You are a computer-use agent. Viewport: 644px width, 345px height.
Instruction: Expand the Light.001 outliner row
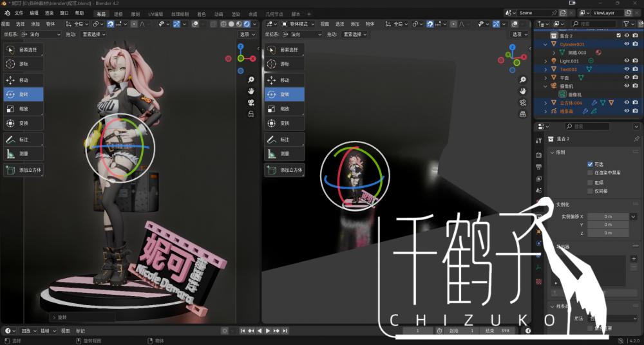(x=546, y=61)
